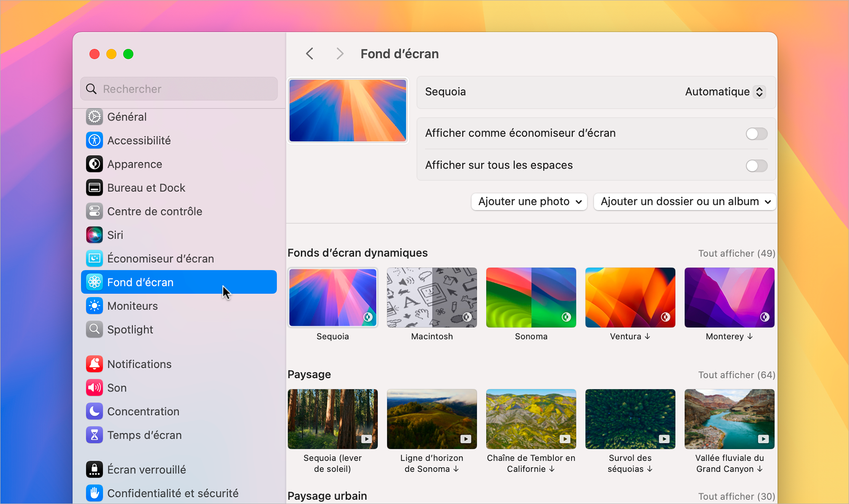Enable Afficher sur tous les espaces
Viewport: 849px width, 504px height.
tap(756, 166)
